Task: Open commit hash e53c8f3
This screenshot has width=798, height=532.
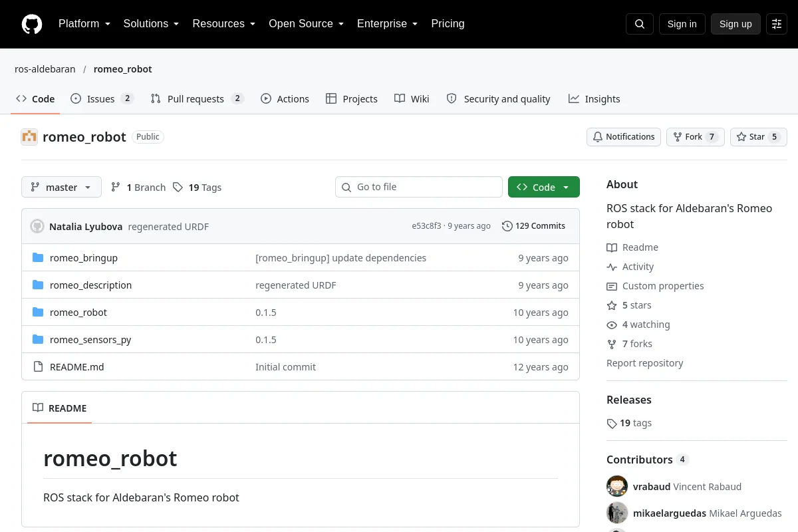Action: coord(426,226)
